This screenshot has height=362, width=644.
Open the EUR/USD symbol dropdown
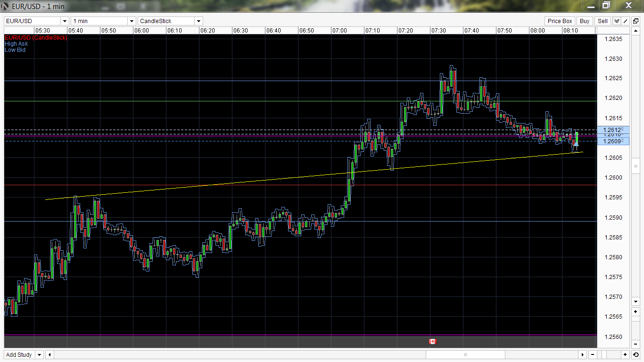[65, 21]
